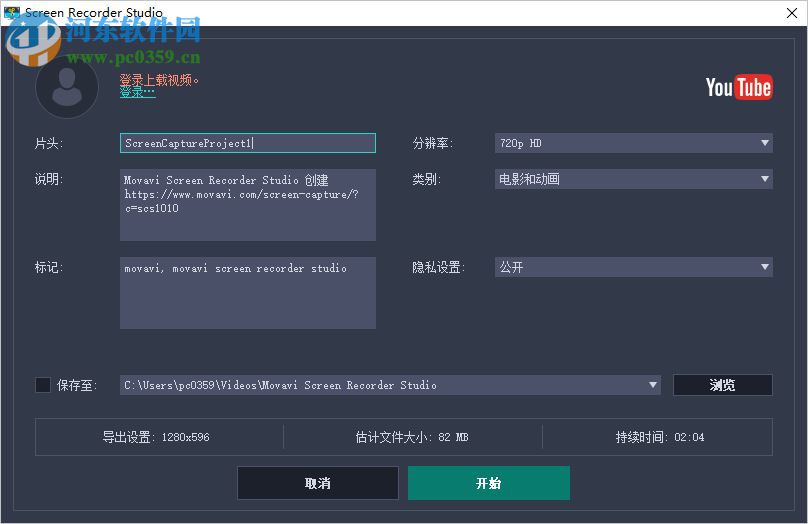
Task: Click the user avatar profile icon
Action: click(x=67, y=87)
